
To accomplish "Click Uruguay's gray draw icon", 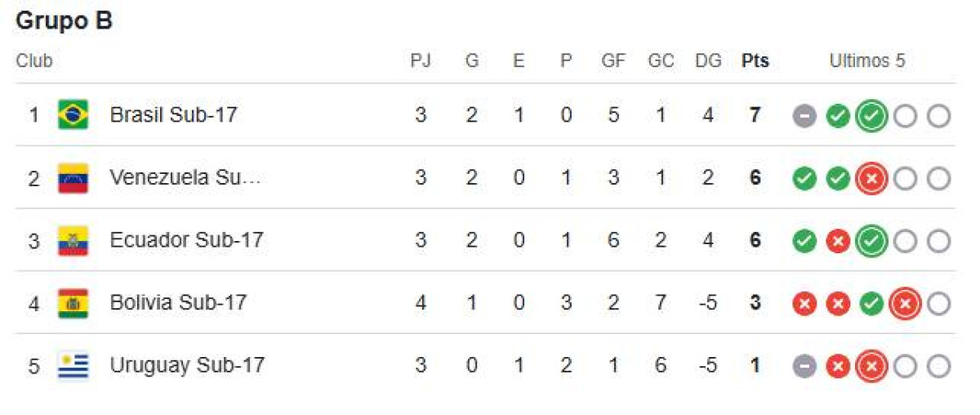I will pos(804,367).
